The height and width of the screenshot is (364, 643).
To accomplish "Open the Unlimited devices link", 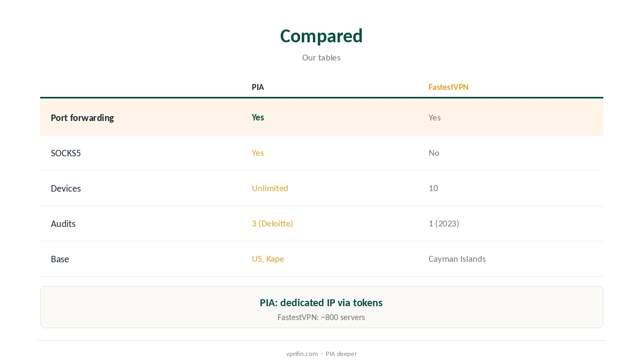I will click(x=270, y=188).
